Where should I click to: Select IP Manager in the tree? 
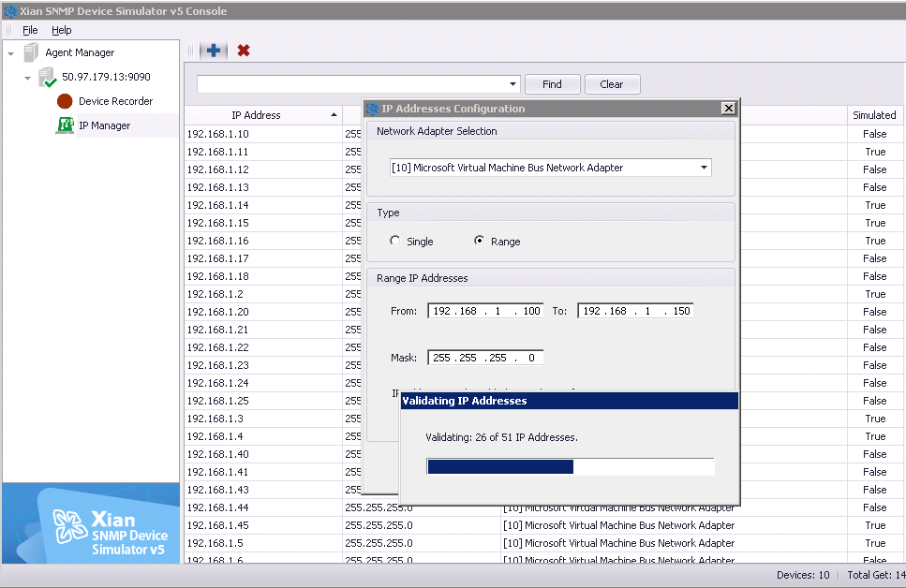click(x=105, y=125)
